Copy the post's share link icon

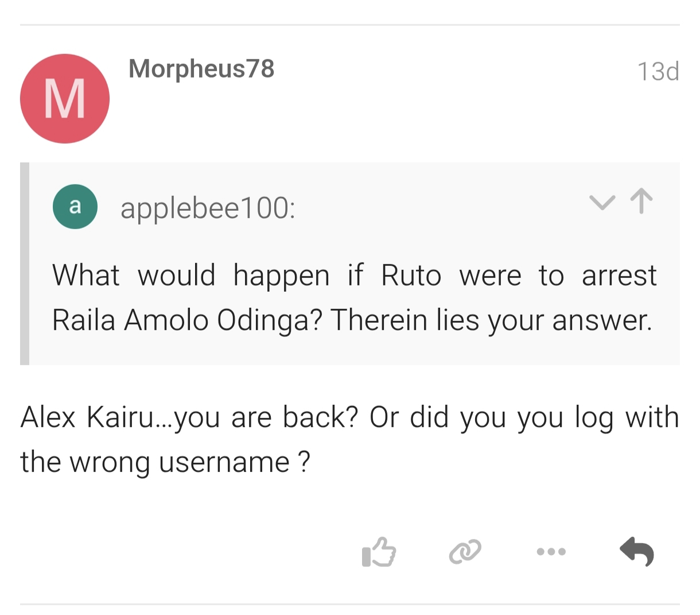[465, 552]
